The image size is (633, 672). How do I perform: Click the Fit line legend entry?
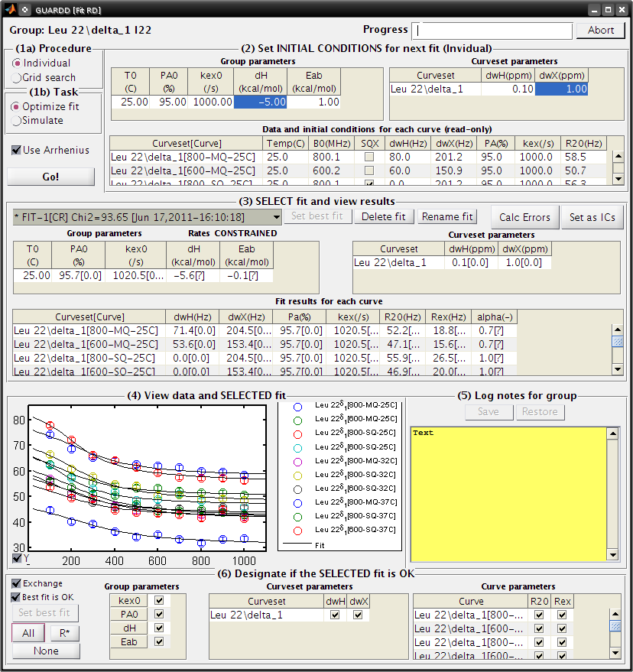coord(304,545)
